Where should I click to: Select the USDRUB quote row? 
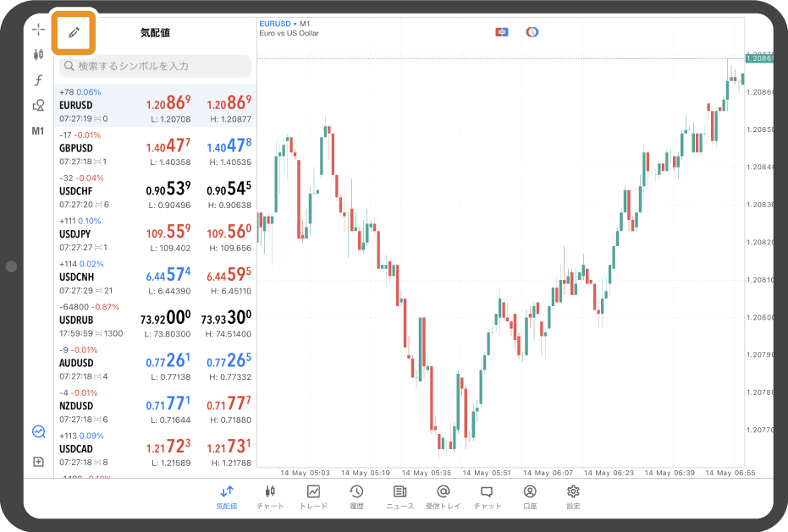pos(155,320)
